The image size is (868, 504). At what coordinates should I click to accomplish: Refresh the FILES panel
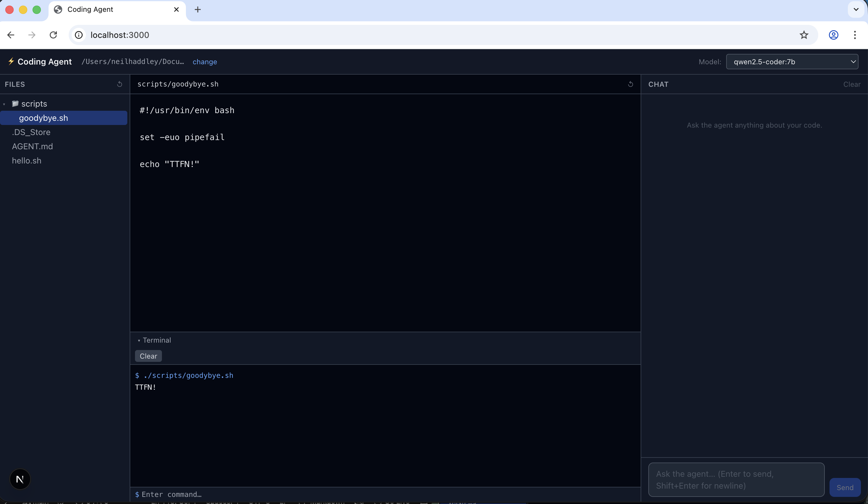point(120,84)
